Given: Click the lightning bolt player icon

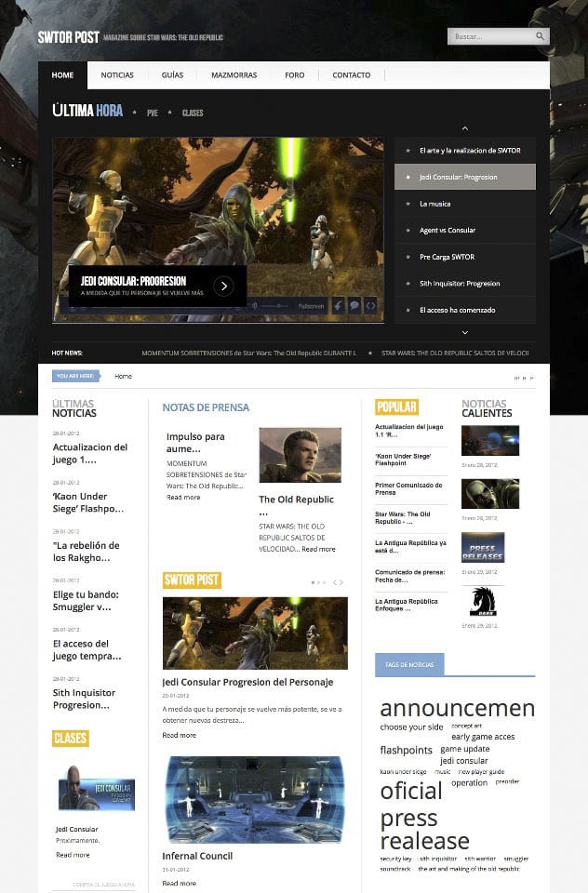Looking at the screenshot, I should click(x=338, y=306).
